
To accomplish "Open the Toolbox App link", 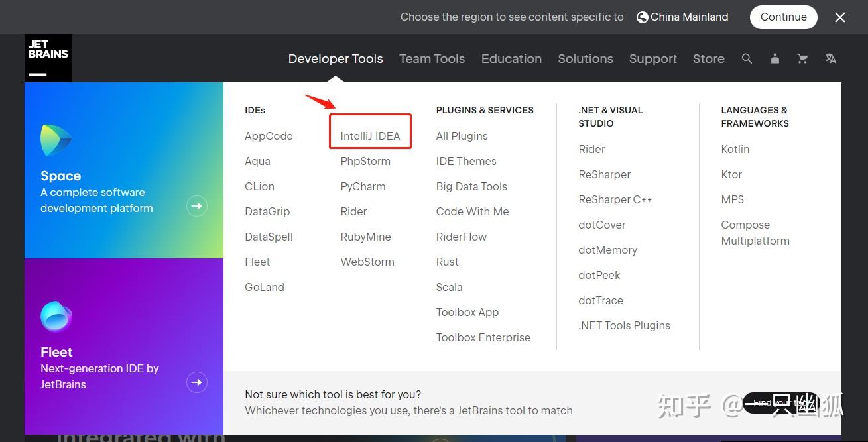I will [x=467, y=312].
